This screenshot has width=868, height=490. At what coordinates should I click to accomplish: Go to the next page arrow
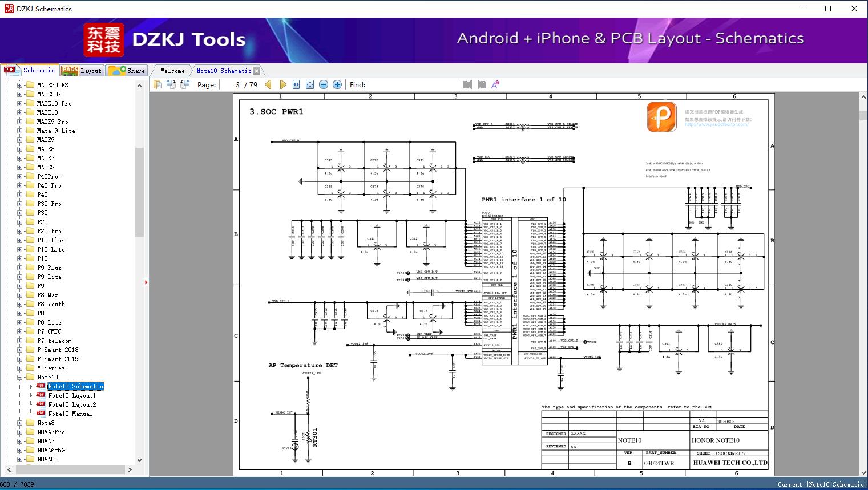(282, 84)
